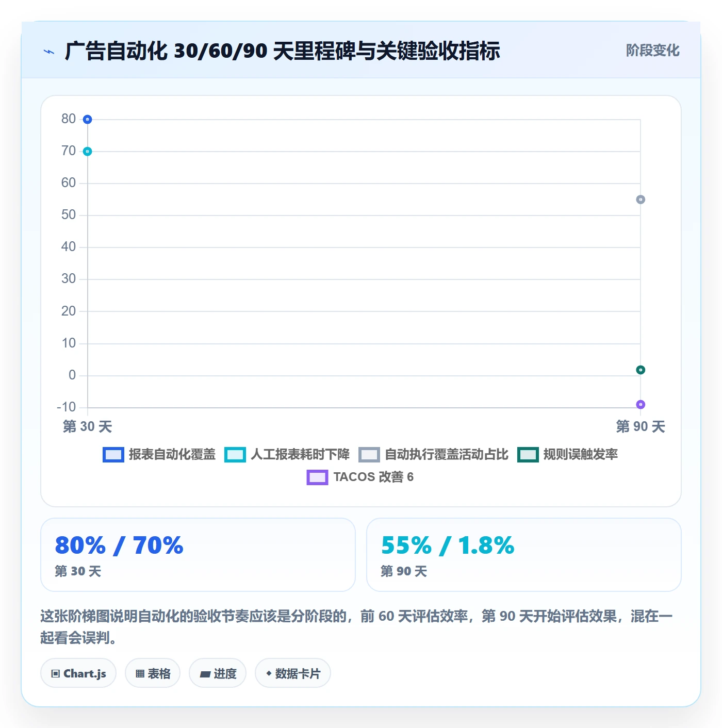Open the Chart.js tag chip
This screenshot has width=722, height=728.
click(78, 673)
